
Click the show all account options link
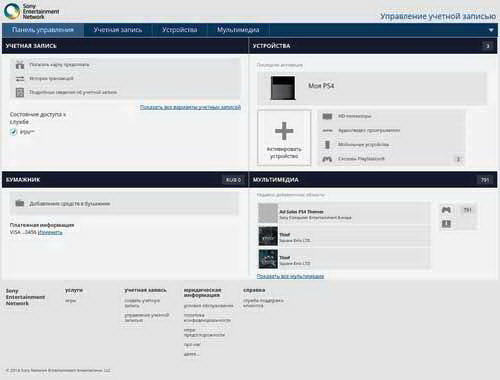[x=190, y=107]
